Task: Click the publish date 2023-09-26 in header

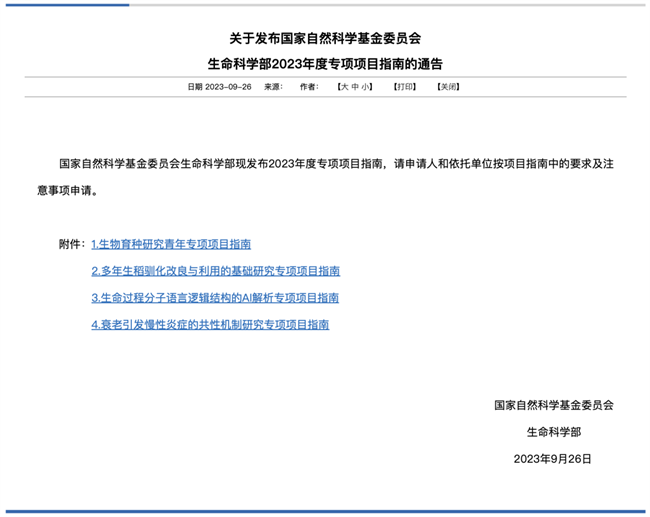Action: 228,87
